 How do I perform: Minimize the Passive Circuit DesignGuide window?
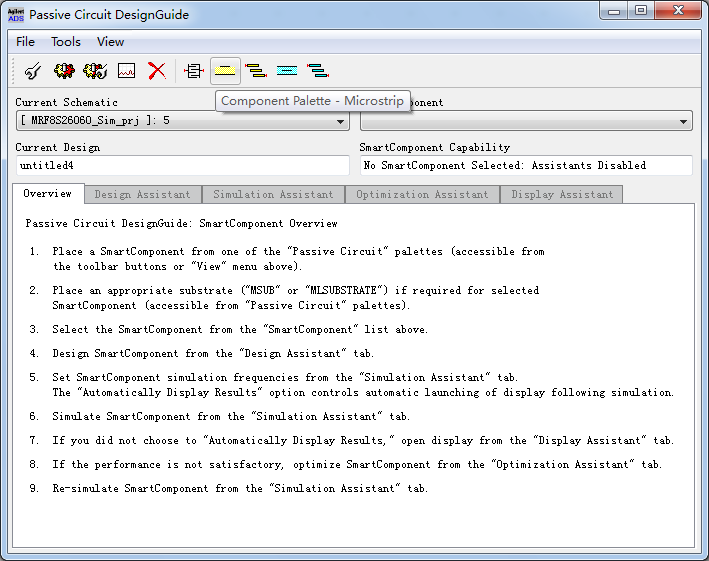(x=614, y=11)
